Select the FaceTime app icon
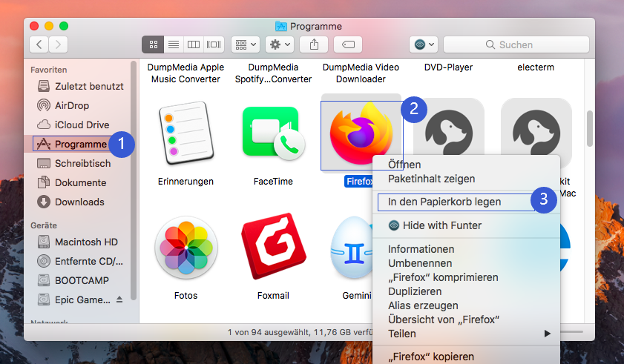 (x=273, y=133)
